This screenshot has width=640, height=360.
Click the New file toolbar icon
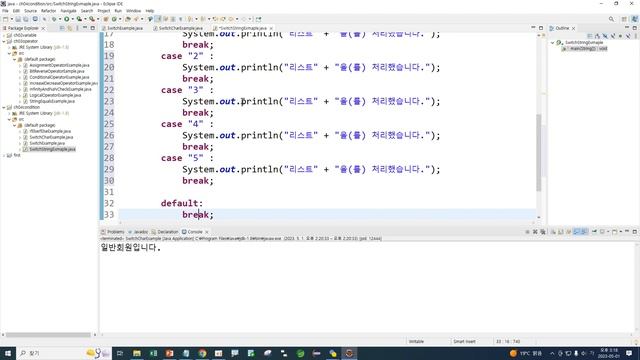(5, 19)
